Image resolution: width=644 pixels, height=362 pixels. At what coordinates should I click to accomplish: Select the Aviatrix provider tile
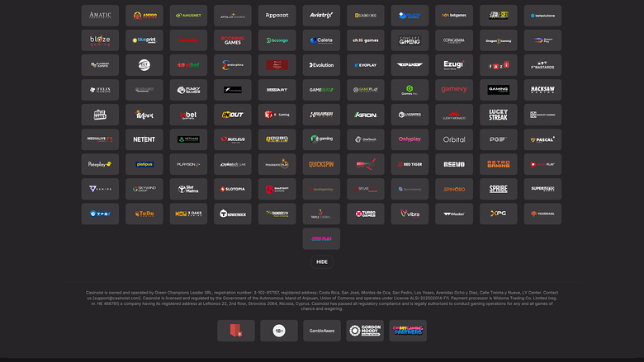click(321, 16)
